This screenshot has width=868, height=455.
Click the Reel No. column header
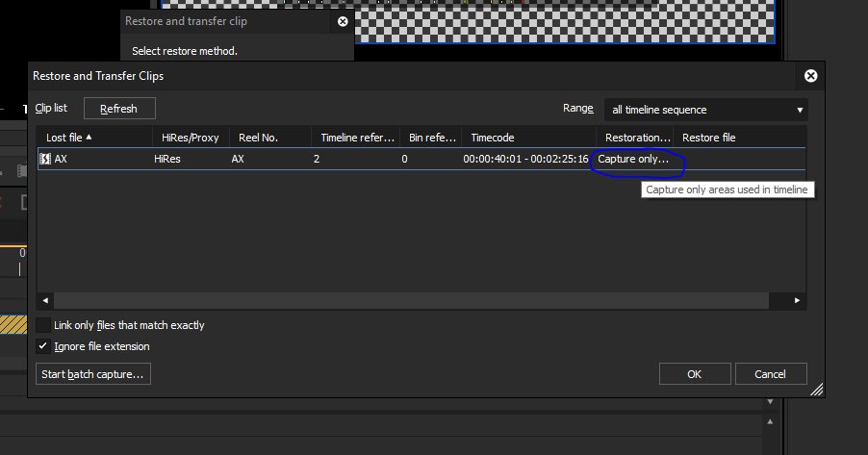click(270, 138)
